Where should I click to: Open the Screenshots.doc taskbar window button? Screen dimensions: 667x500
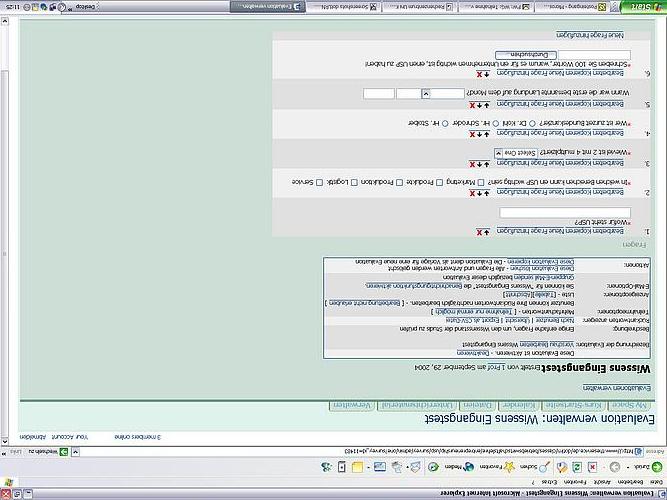click(x=343, y=7)
